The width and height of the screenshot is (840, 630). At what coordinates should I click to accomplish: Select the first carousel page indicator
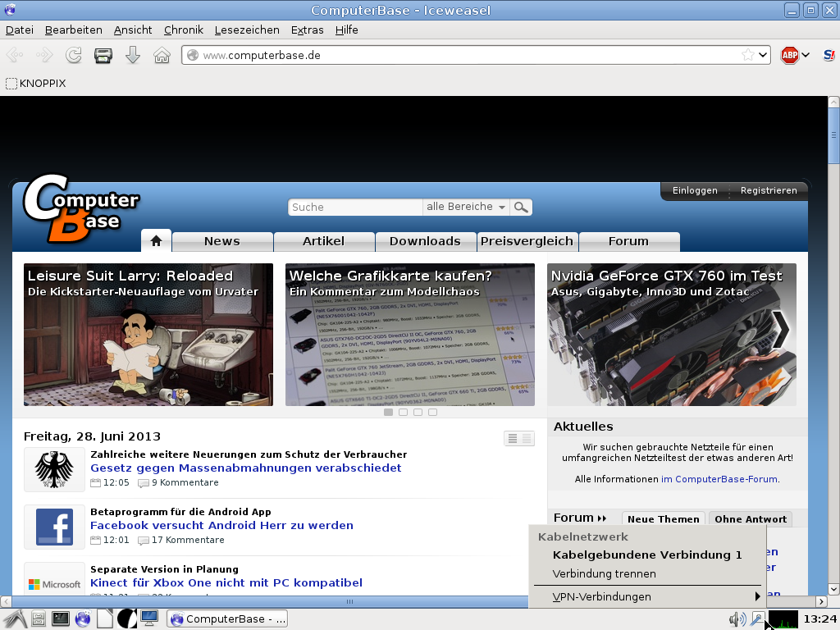click(388, 412)
